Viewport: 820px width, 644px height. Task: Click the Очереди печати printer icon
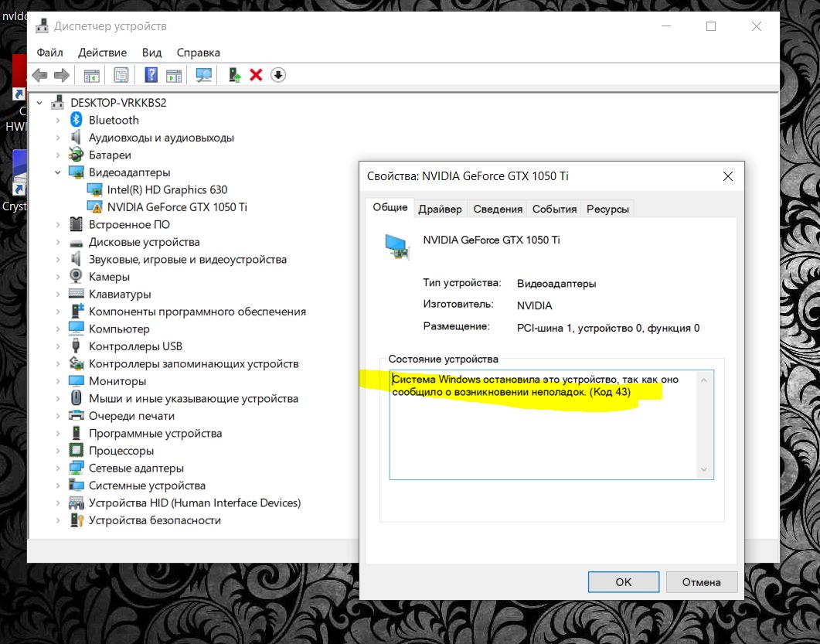[x=77, y=415]
